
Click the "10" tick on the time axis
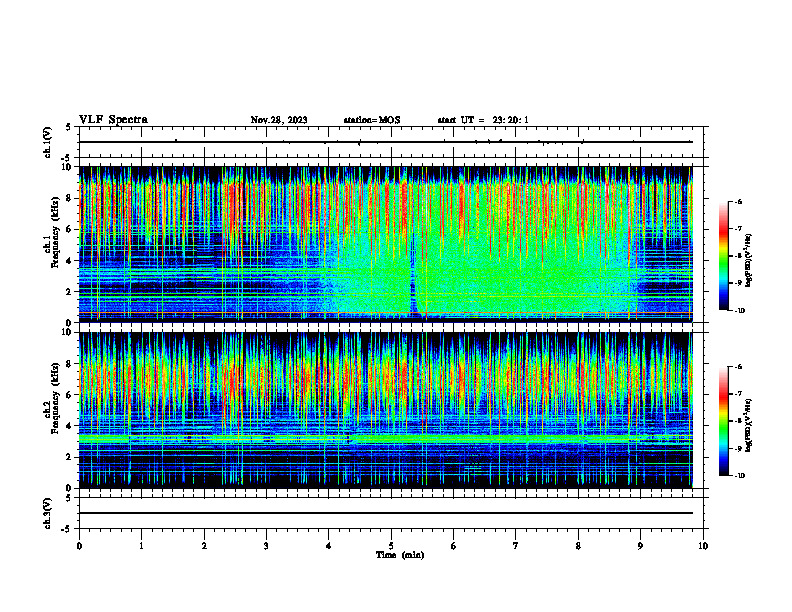[703, 546]
